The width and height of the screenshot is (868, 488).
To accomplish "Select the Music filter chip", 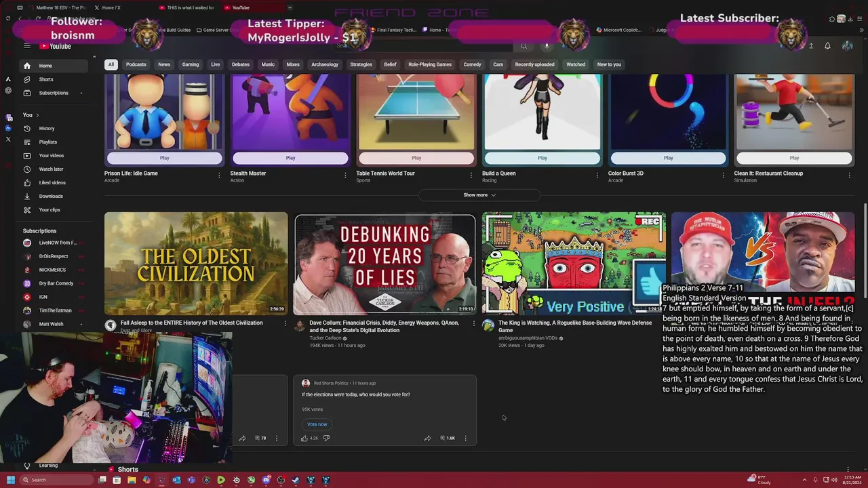I will pos(268,64).
